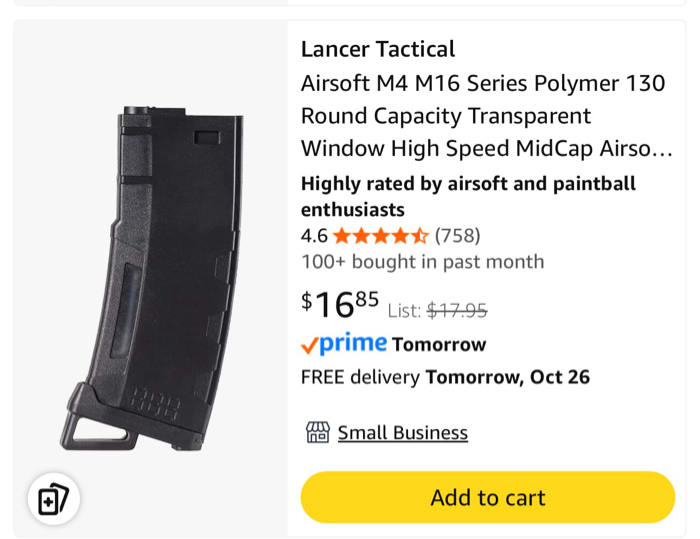The image size is (700, 539).
Task: Click the Lancer Tactical brand name
Action: tap(378, 49)
